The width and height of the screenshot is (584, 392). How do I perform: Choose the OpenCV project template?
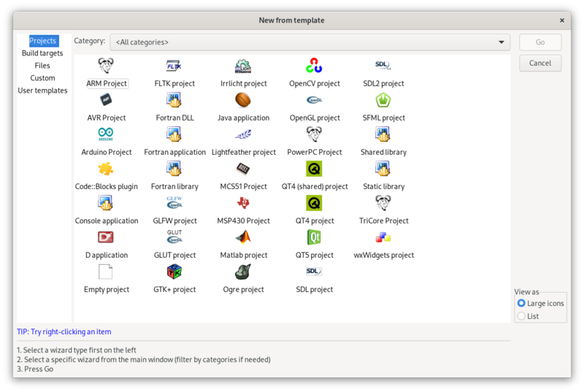[314, 66]
